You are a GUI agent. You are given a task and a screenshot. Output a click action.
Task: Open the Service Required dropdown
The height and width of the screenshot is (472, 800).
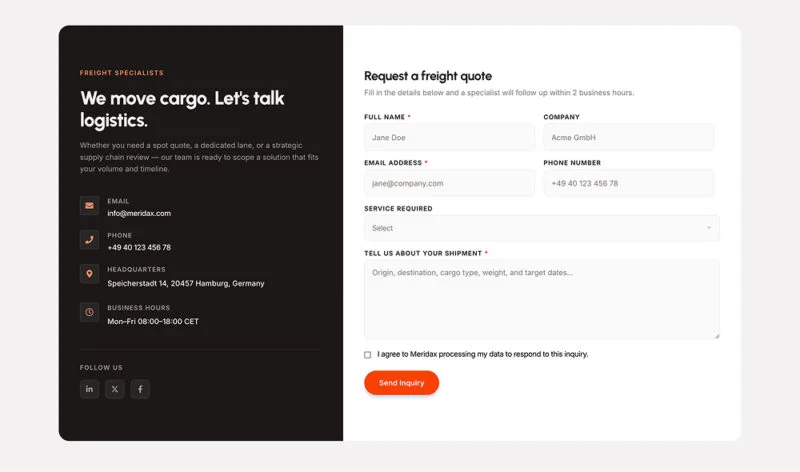coord(542,228)
